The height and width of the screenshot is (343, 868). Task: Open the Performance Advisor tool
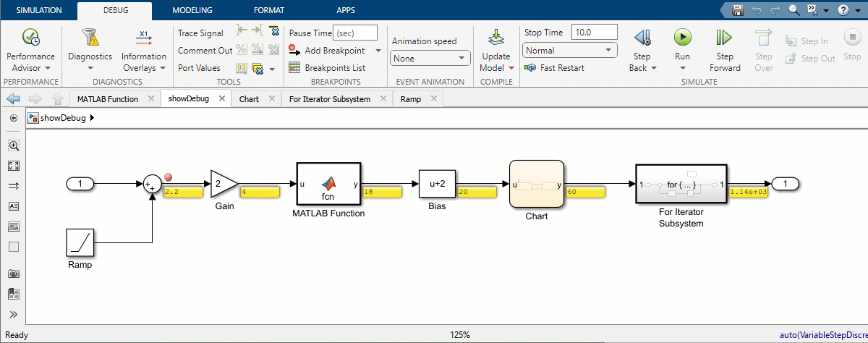pyautogui.click(x=30, y=38)
